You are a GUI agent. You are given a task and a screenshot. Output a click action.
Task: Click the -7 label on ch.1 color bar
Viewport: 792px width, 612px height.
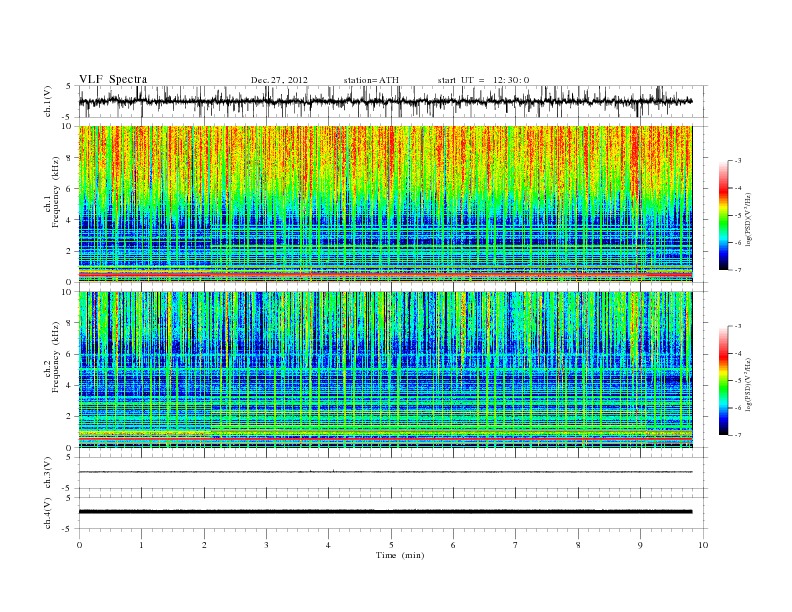pos(738,270)
